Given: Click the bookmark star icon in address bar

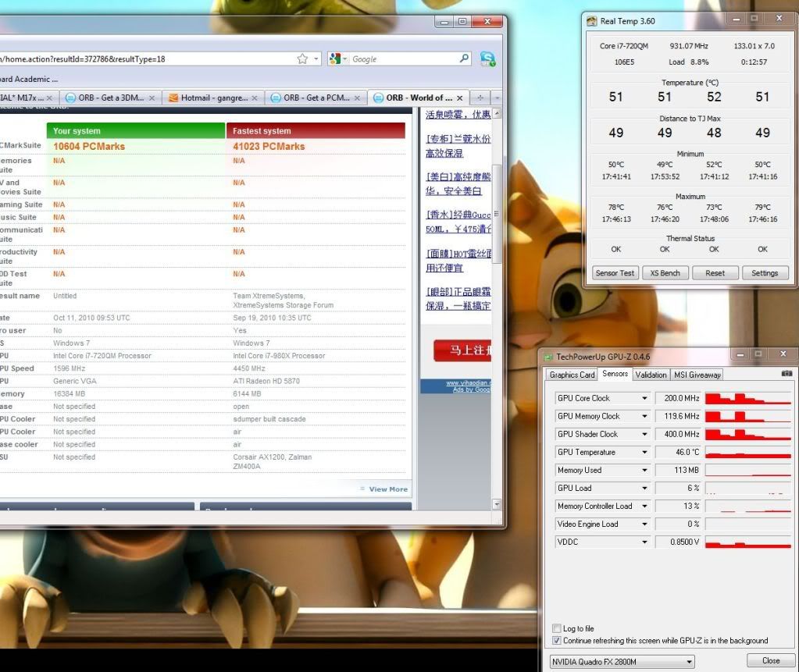Looking at the screenshot, I should point(303,59).
